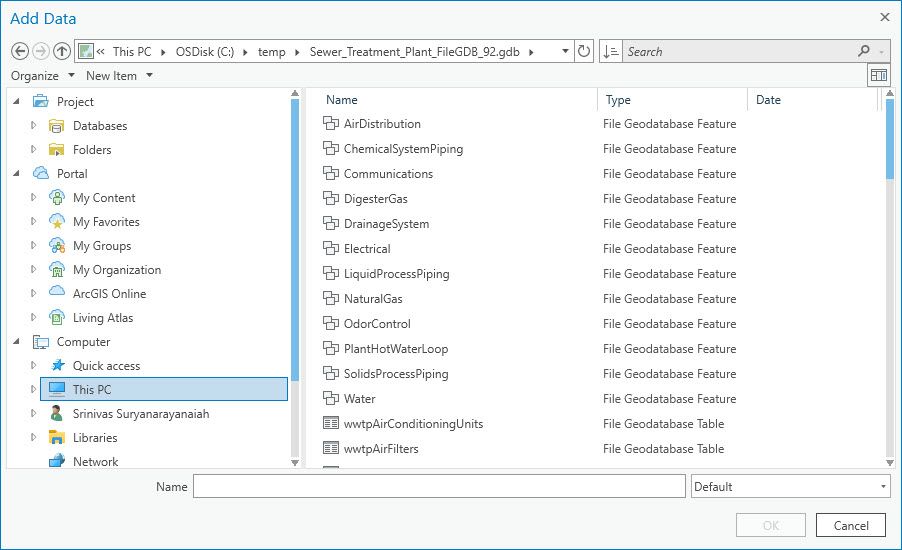Click the temp breadcrumb segment

(x=272, y=52)
